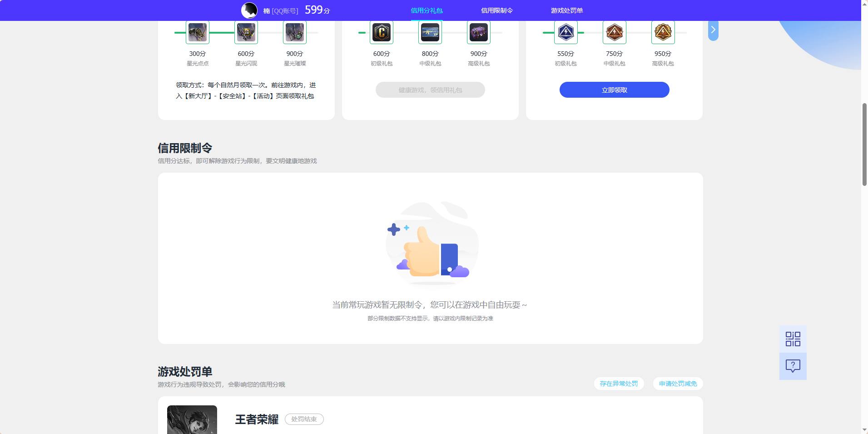Select the 900分 星光璀璨 gift icon

point(295,32)
